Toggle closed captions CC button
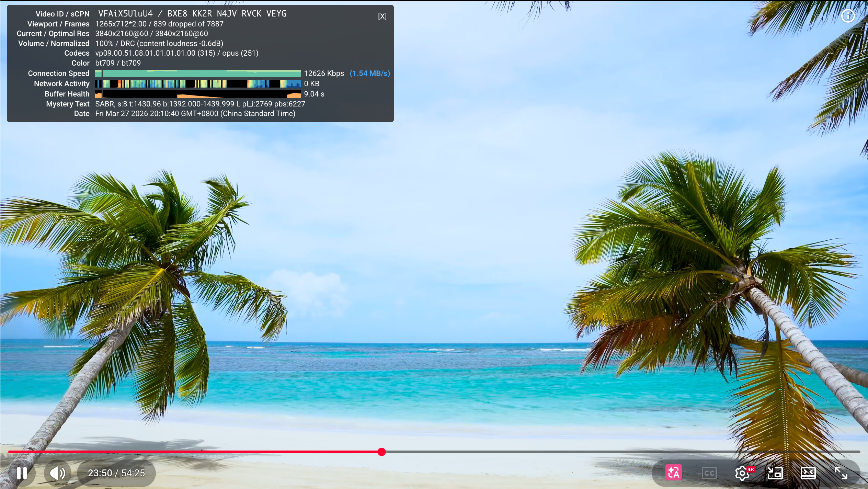The width and height of the screenshot is (868, 489). pos(709,473)
